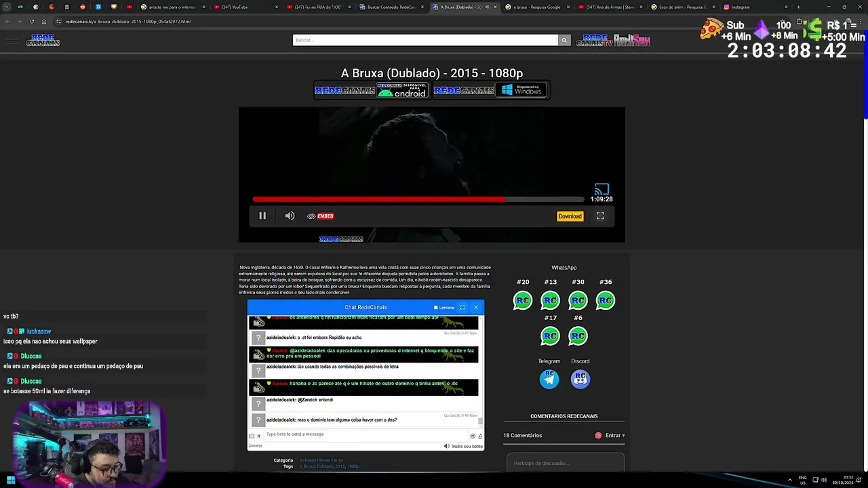Open the Discord server icon
Viewport: 868px width, 488px height.
tap(580, 379)
